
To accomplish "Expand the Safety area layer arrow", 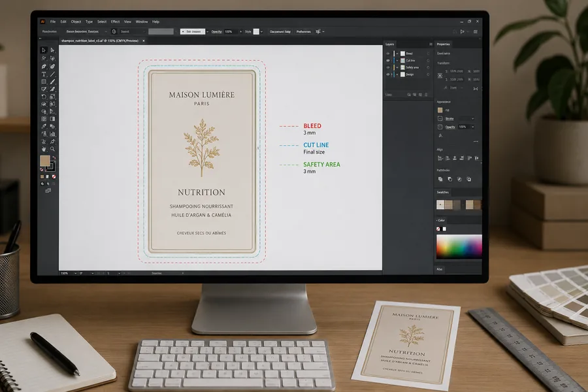I will (397, 67).
